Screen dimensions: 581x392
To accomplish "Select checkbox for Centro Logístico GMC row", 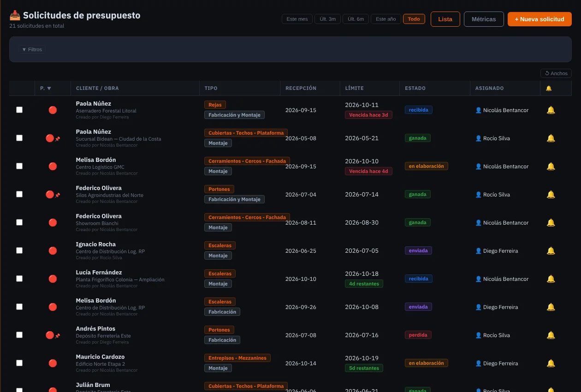I will click(19, 166).
